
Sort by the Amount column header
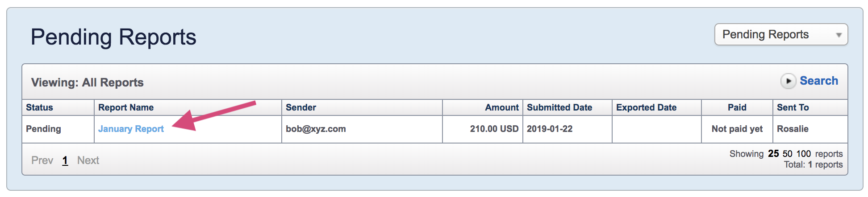point(502,107)
